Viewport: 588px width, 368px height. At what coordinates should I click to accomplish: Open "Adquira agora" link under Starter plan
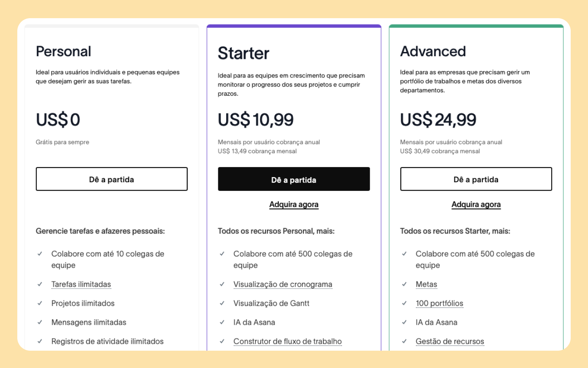pyautogui.click(x=294, y=204)
